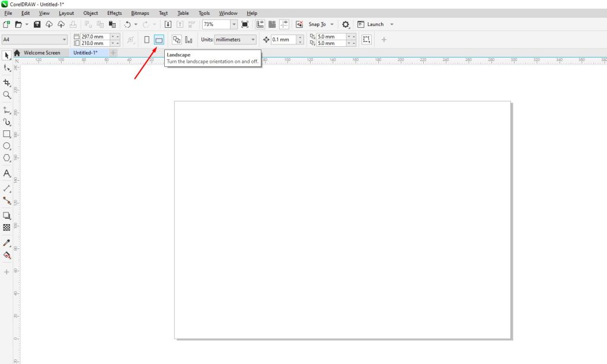Toggle full-screen preview next to zoom level
607x364 pixels.
coord(245,24)
